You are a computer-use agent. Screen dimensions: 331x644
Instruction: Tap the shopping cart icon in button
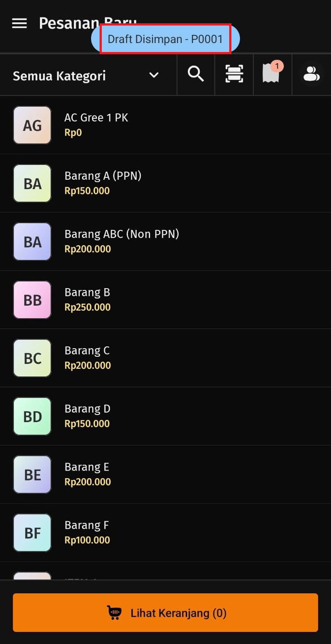click(x=114, y=613)
